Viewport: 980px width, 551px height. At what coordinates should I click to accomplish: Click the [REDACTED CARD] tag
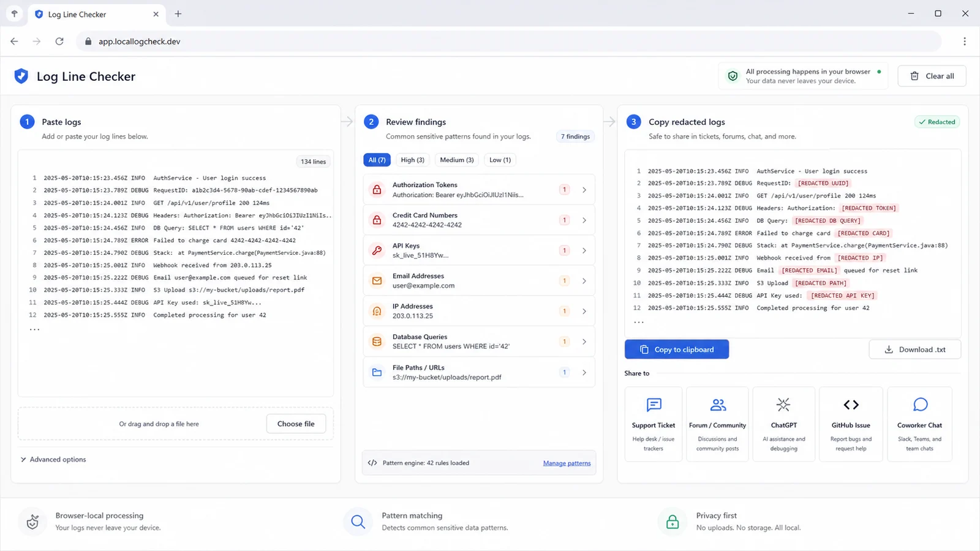point(864,233)
